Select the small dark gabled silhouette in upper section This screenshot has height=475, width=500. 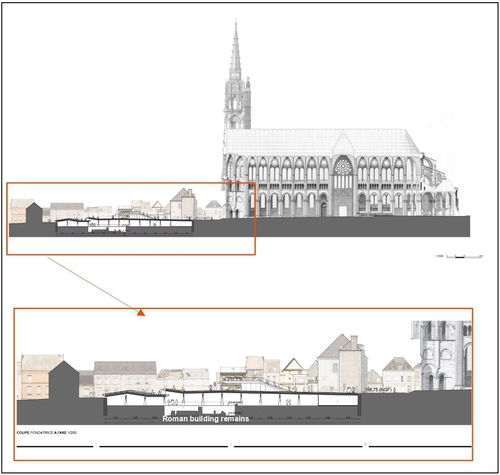pos(34,212)
